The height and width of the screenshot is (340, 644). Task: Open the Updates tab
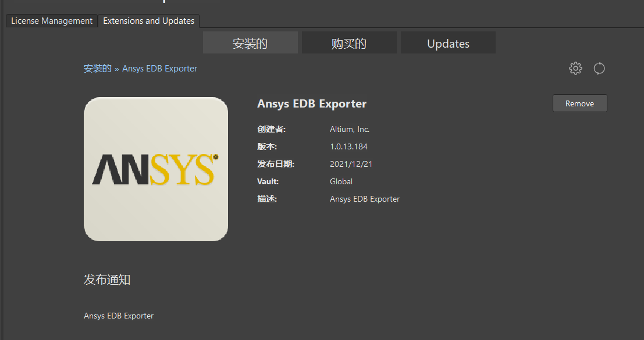[448, 42]
